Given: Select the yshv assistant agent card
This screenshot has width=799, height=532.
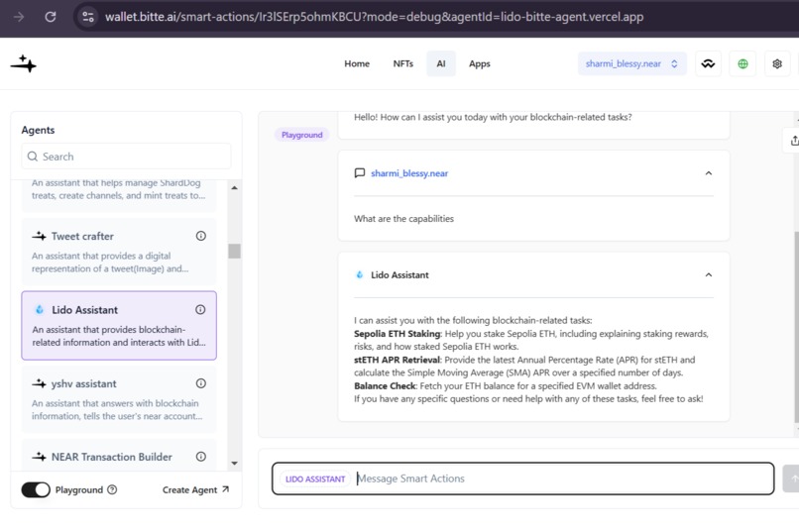Looking at the screenshot, I should pyautogui.click(x=119, y=399).
